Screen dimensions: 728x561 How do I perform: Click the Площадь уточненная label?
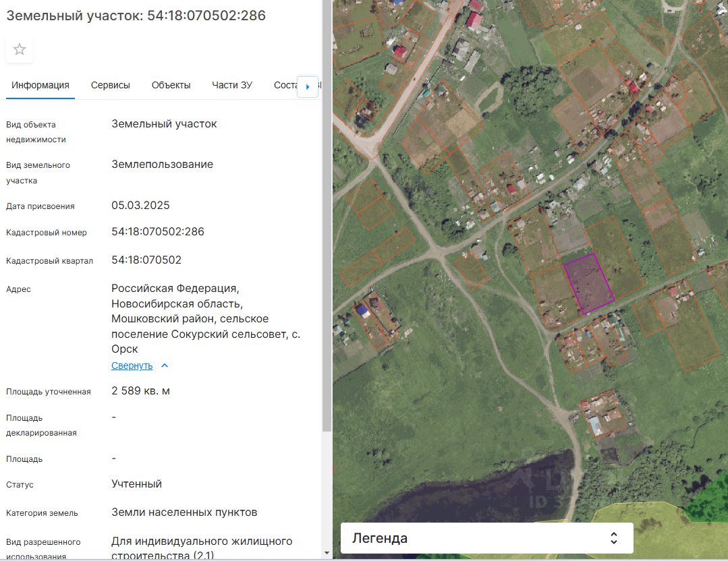point(49,392)
